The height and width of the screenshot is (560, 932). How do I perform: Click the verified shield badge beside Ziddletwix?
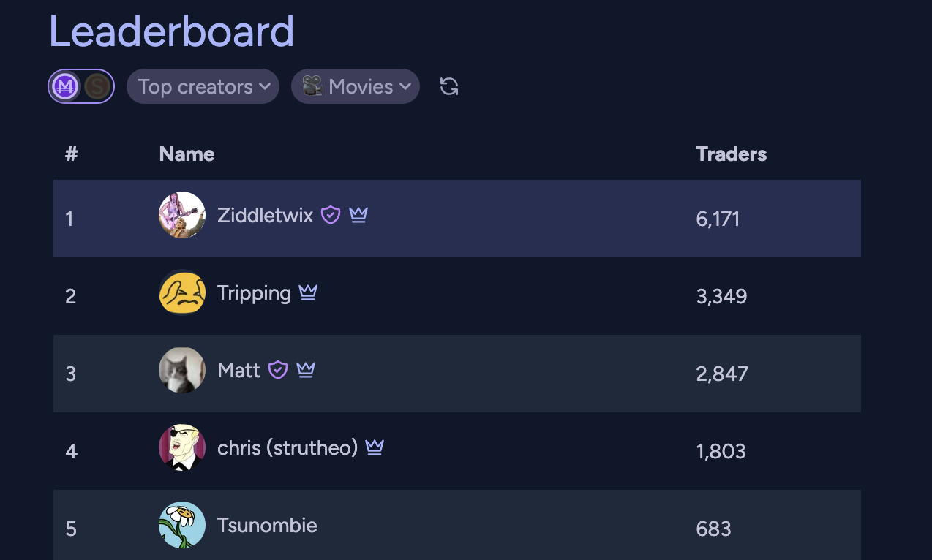[331, 215]
